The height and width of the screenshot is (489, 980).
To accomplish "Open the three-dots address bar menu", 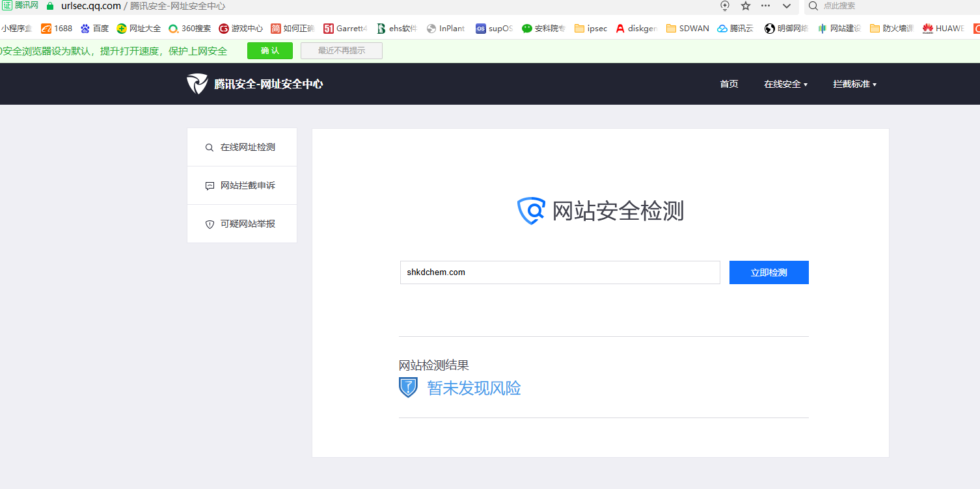I will pos(766,6).
